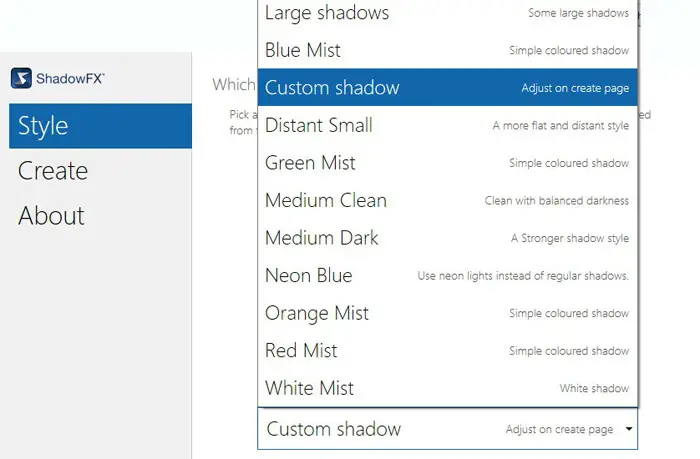Switch to the Create page
Image resolution: width=700 pixels, height=459 pixels.
(53, 171)
